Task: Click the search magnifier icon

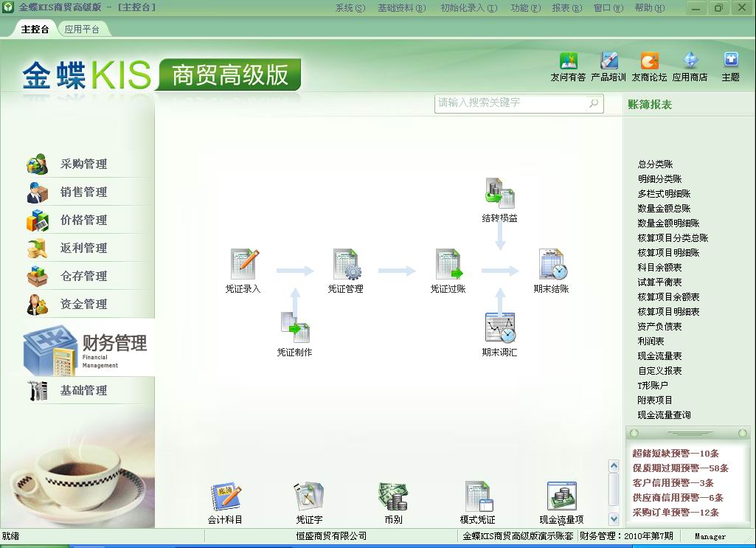Action: [594, 103]
